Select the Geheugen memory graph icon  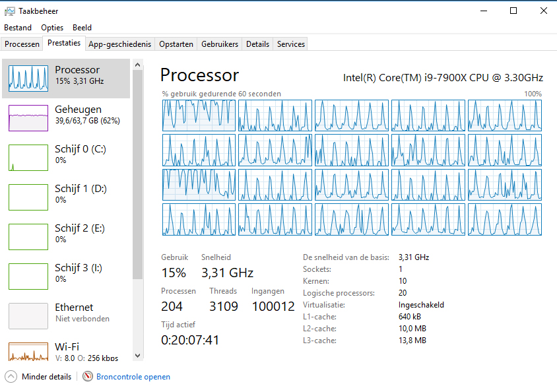[28, 118]
